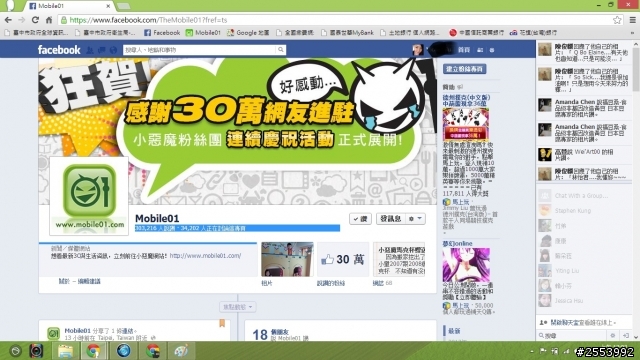The width and height of the screenshot is (640, 360).
Task: Go back with the browser back arrow
Action: (8, 20)
